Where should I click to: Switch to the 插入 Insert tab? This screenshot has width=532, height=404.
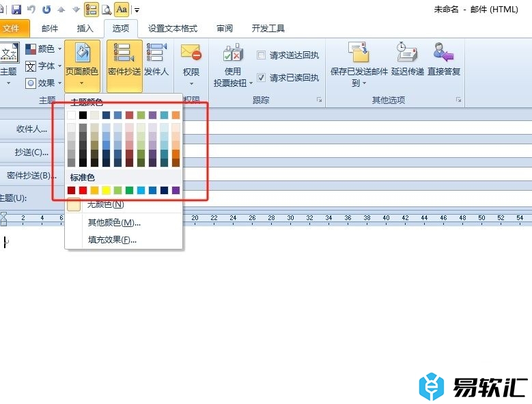[85, 29]
